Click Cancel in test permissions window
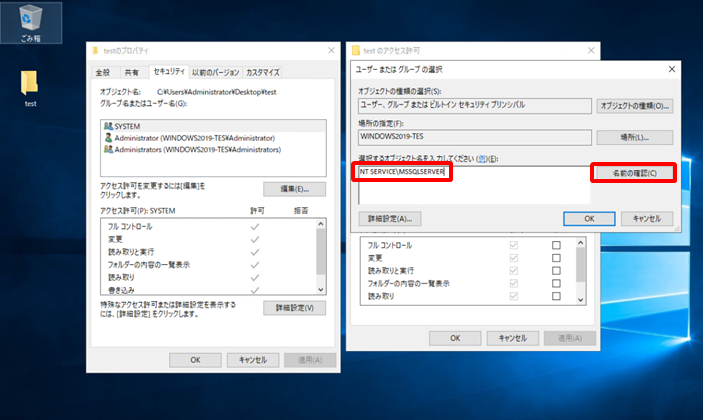The width and height of the screenshot is (703, 420). click(513, 338)
